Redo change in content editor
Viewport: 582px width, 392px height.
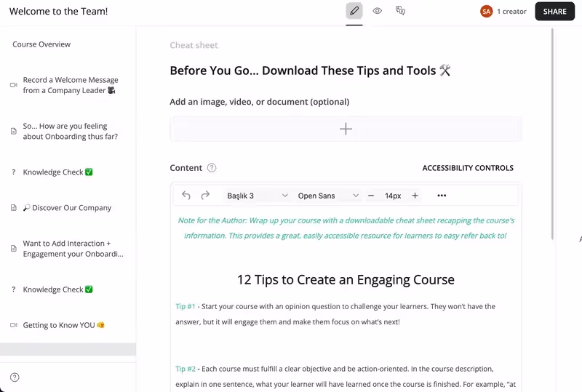(205, 195)
